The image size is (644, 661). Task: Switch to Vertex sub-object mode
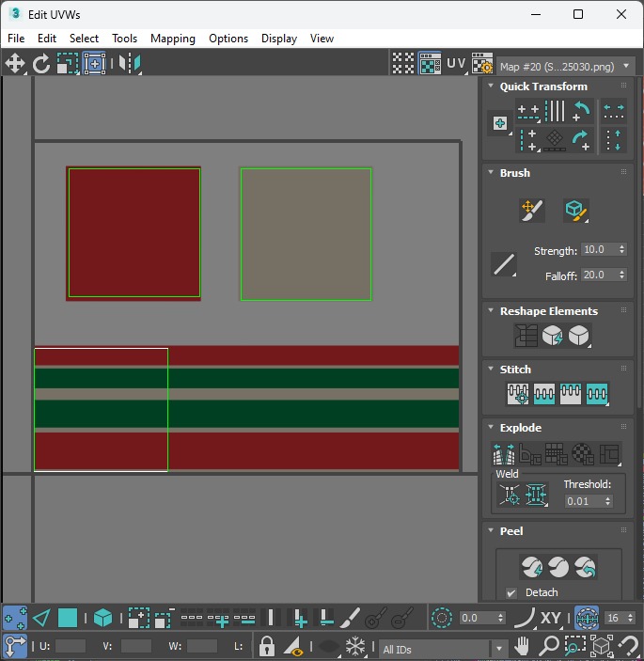pos(15,618)
